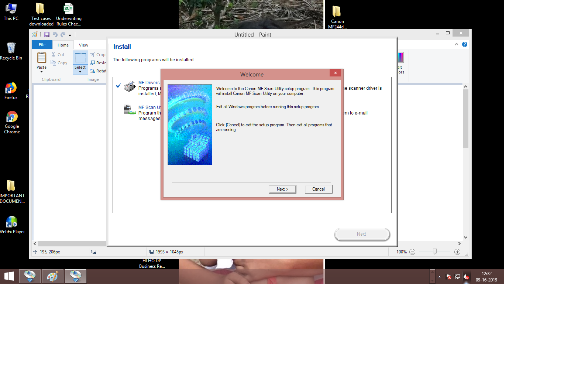Open IMPORTANT DOCUMENTS folder
Image resolution: width=588 pixels, height=386 pixels.
click(12, 191)
